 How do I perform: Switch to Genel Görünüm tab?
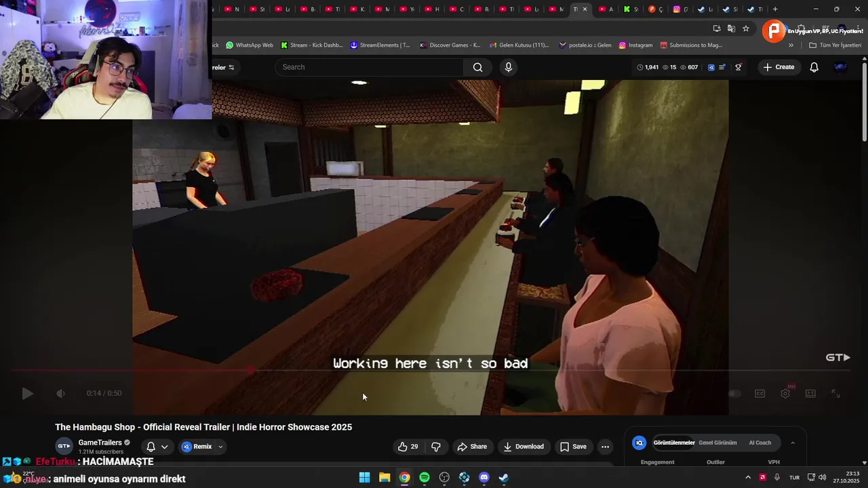pos(717,443)
